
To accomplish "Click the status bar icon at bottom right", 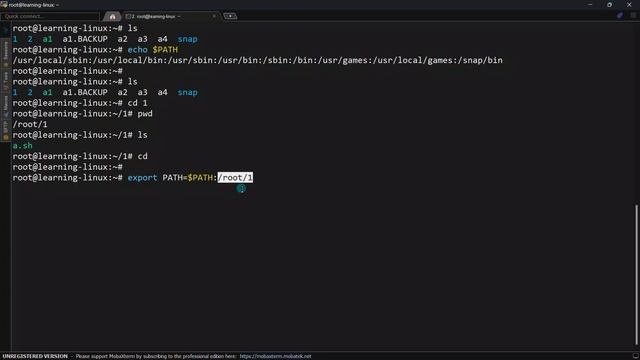I will pos(635,356).
